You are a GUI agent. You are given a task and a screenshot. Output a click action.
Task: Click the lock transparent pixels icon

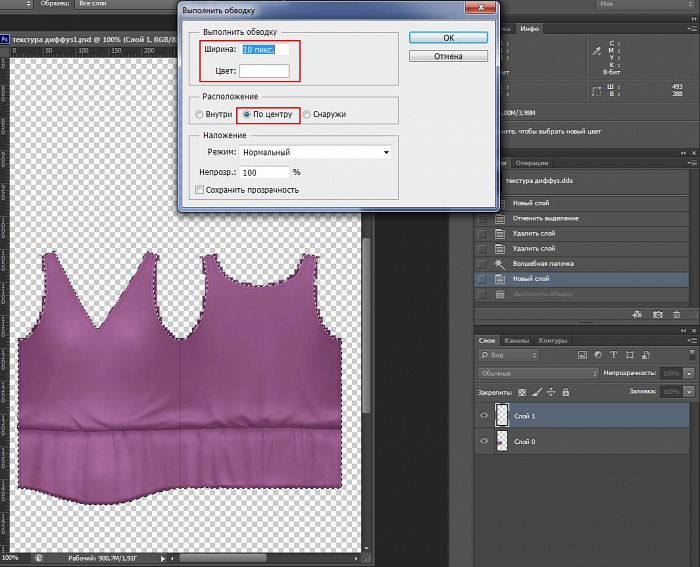[x=521, y=392]
